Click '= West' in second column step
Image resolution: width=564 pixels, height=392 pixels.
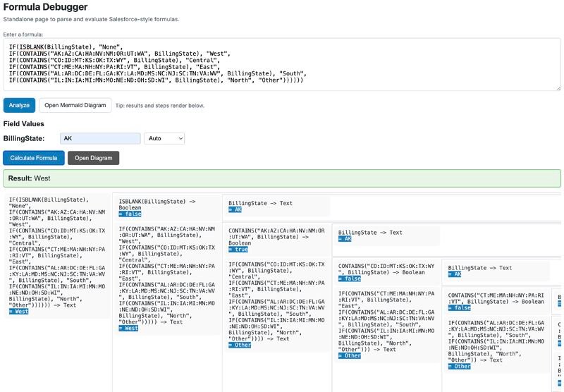[128, 329]
